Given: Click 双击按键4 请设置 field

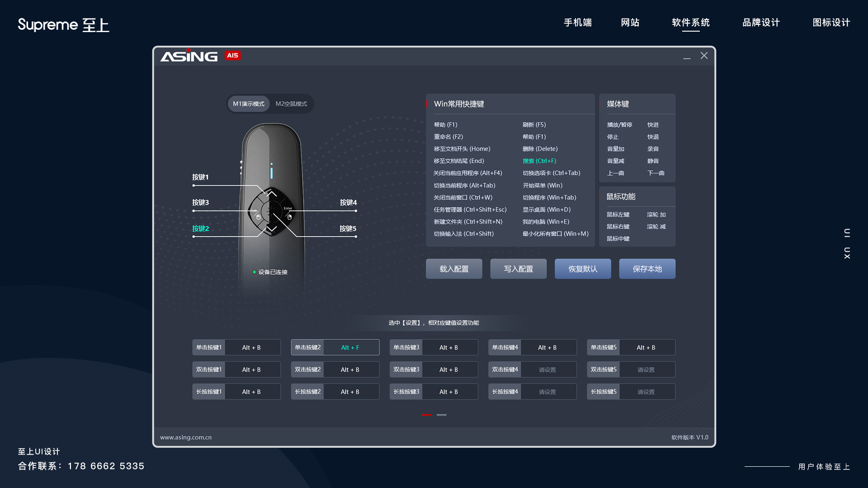Looking at the screenshot, I should (x=548, y=370).
